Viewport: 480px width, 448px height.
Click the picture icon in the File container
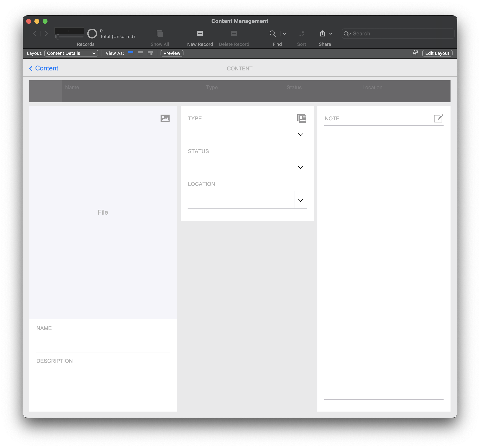[165, 118]
